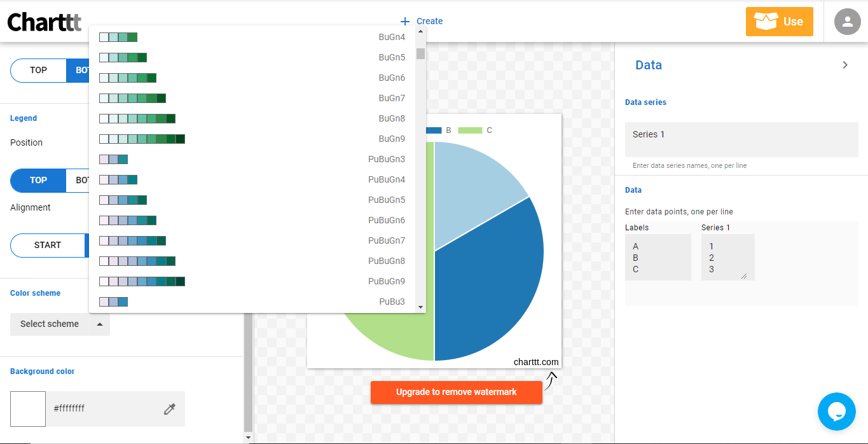Image resolution: width=868 pixels, height=444 pixels.
Task: Click the white background color swatch
Action: pos(28,409)
